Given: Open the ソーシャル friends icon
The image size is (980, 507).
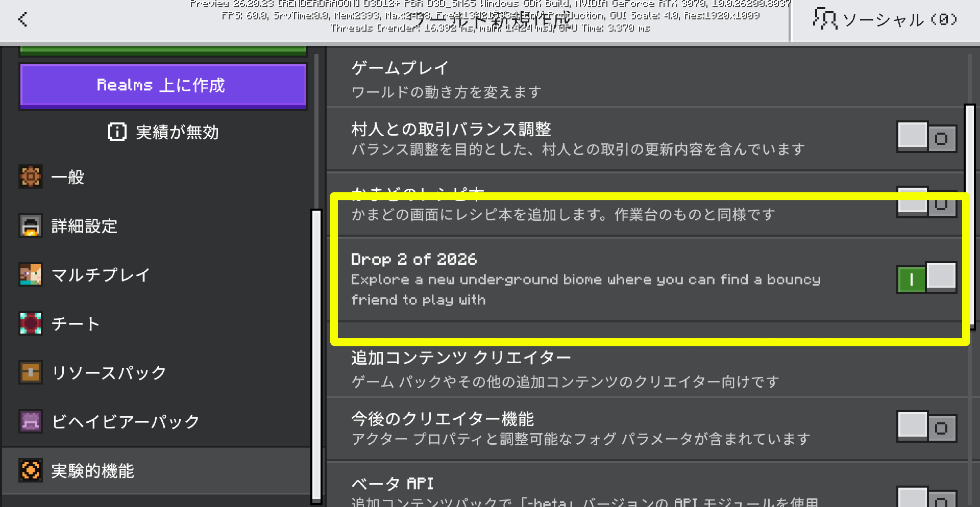Looking at the screenshot, I should (824, 19).
